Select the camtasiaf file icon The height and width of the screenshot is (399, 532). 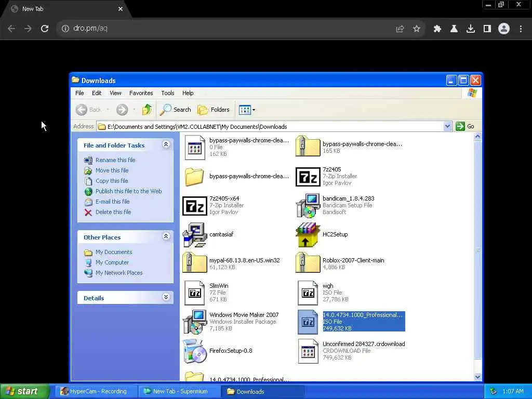194,235
